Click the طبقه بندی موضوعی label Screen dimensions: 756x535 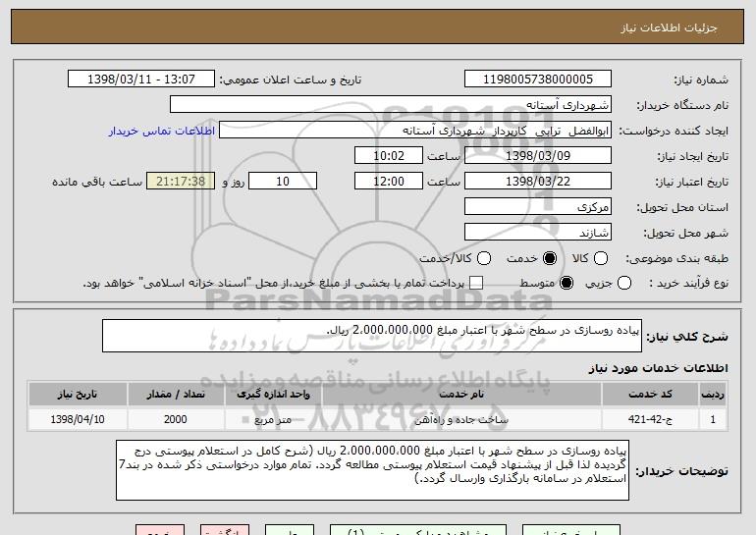coord(677,259)
